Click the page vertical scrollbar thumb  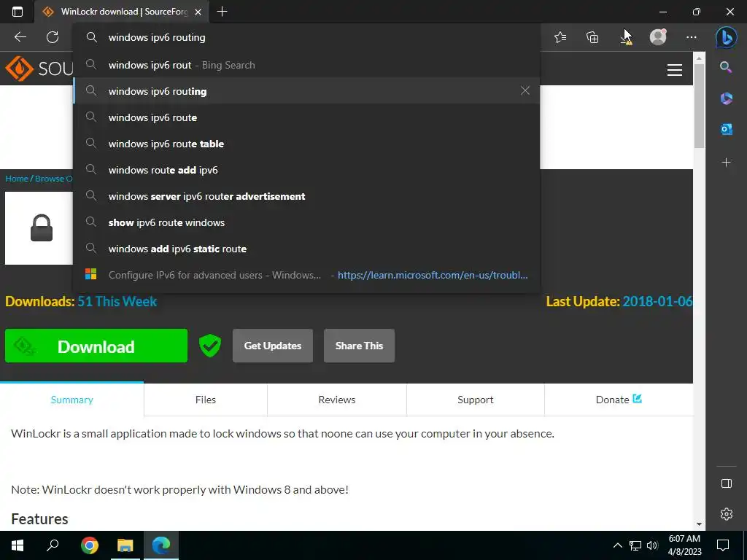[x=699, y=106]
